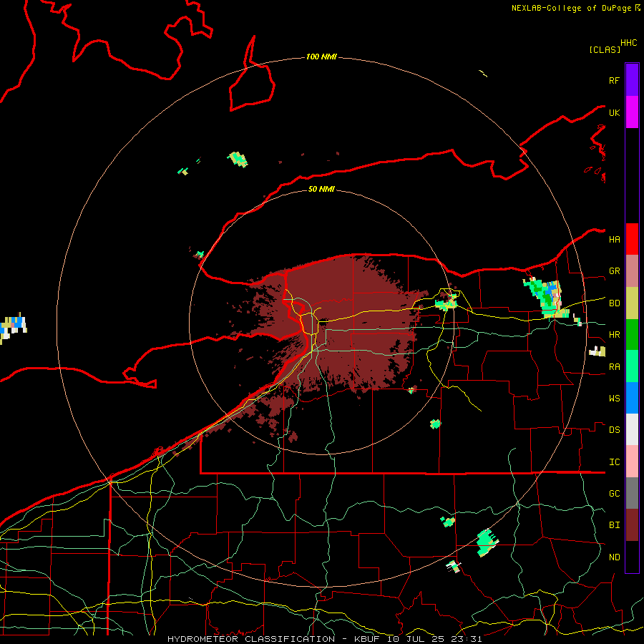
Task: Click the RA light green legend swatch
Action: point(632,366)
